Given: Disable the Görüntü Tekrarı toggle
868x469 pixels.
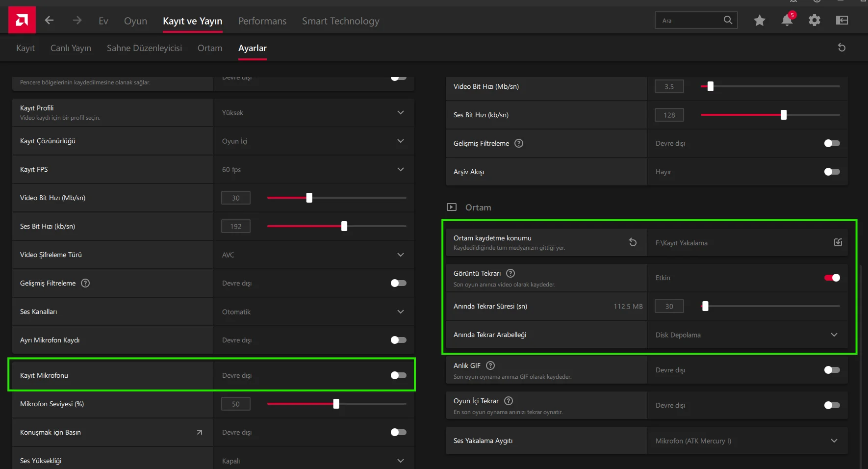Looking at the screenshot, I should coord(832,278).
